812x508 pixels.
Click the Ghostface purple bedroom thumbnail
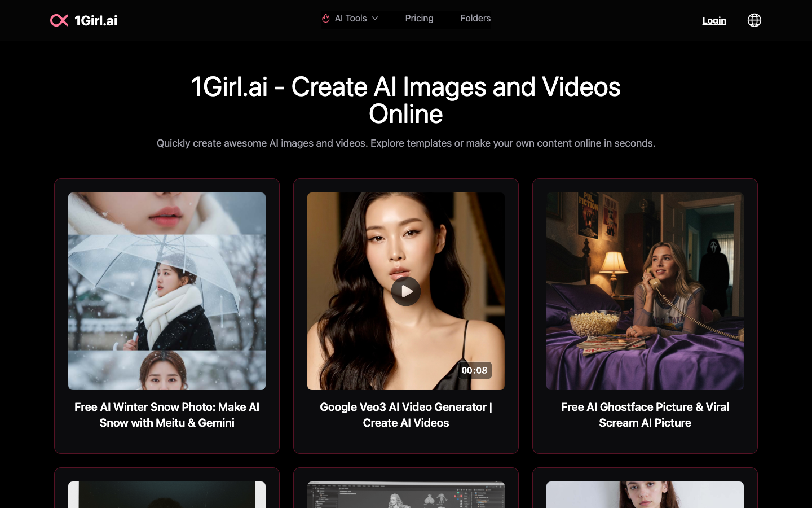645,291
